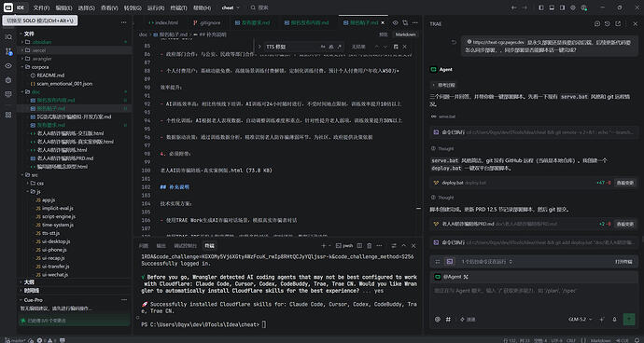
Task: Click the # reference icon in chat input
Action: (448, 319)
